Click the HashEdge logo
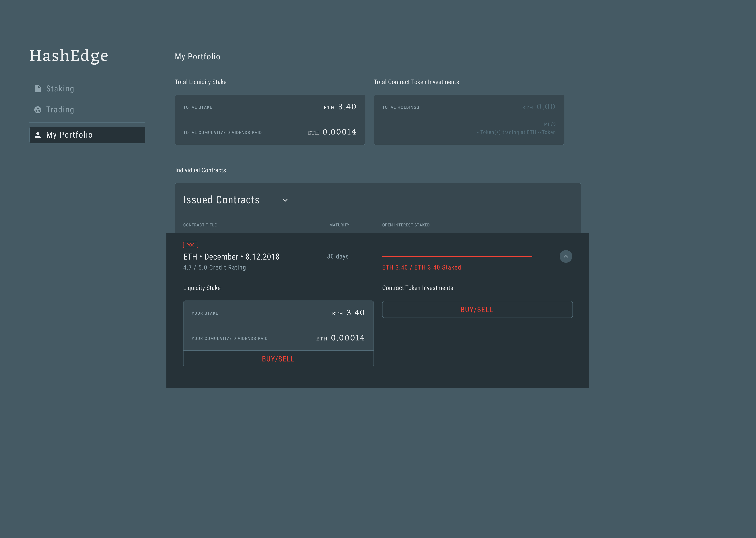Screen dimensions: 756x538 pos(69,56)
